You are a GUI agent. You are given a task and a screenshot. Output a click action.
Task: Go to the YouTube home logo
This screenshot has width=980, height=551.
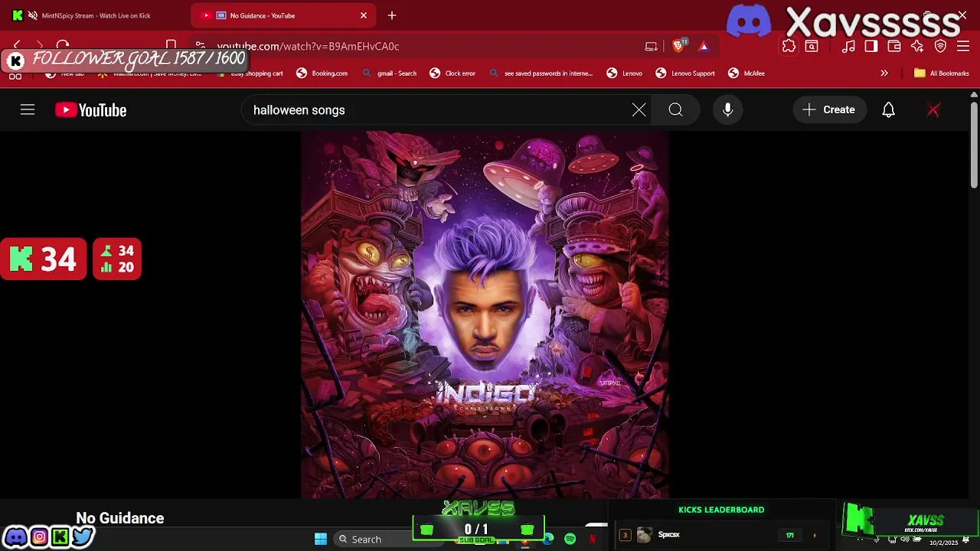pos(90,110)
